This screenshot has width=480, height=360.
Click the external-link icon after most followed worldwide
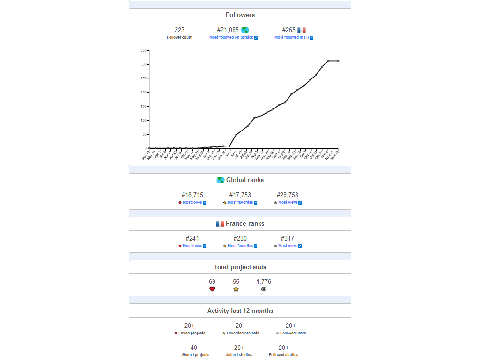[256, 38]
